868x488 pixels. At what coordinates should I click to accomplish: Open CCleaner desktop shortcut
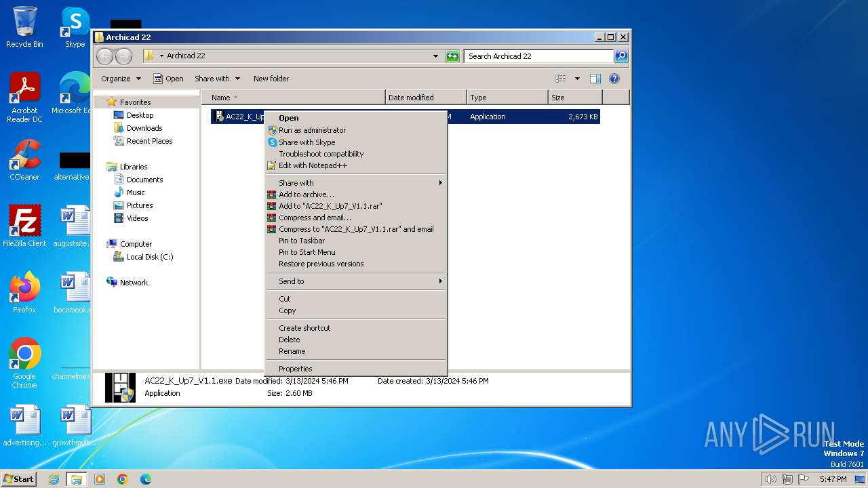[24, 160]
